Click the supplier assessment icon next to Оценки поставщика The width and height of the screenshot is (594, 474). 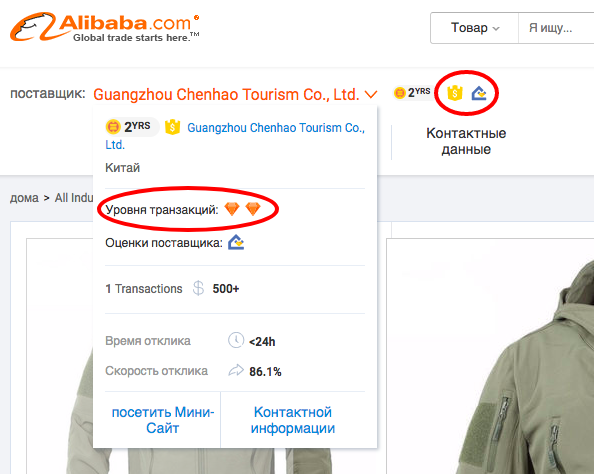(236, 242)
